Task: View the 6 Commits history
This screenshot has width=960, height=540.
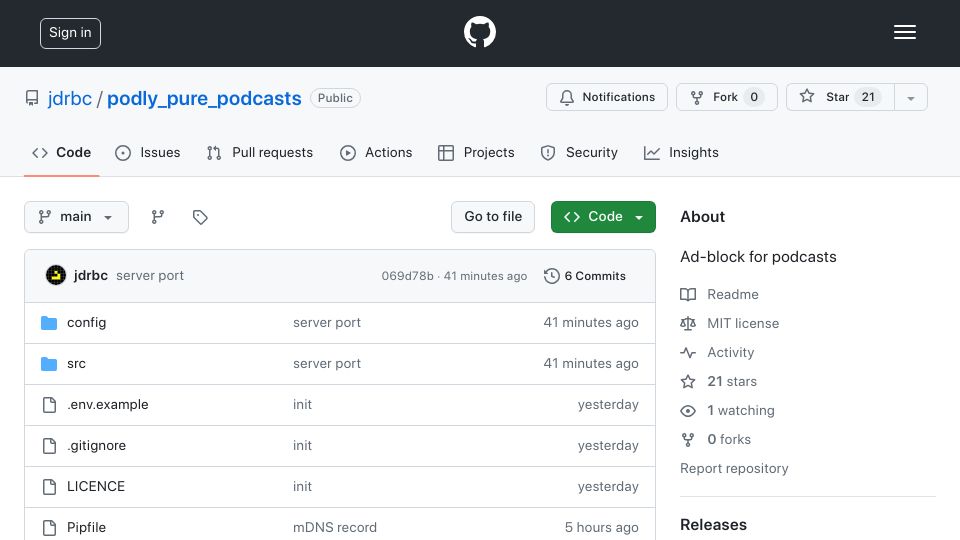Action: coord(585,276)
